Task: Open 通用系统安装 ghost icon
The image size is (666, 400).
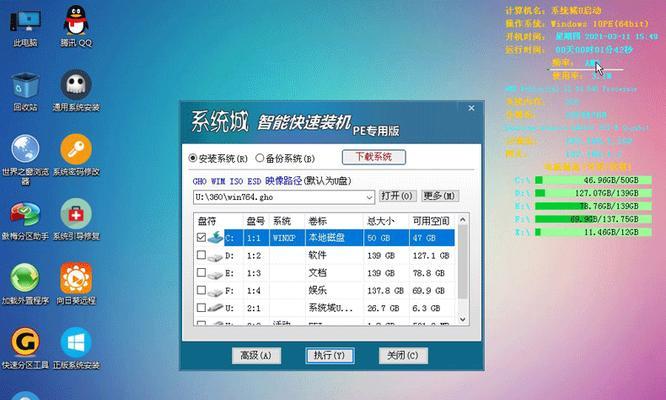Action: (76, 91)
